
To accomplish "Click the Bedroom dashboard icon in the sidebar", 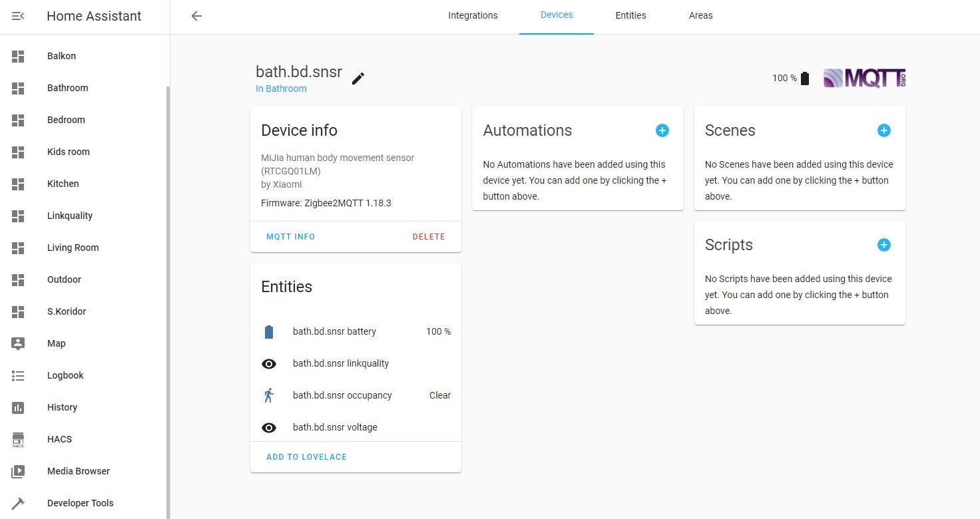I will [18, 120].
